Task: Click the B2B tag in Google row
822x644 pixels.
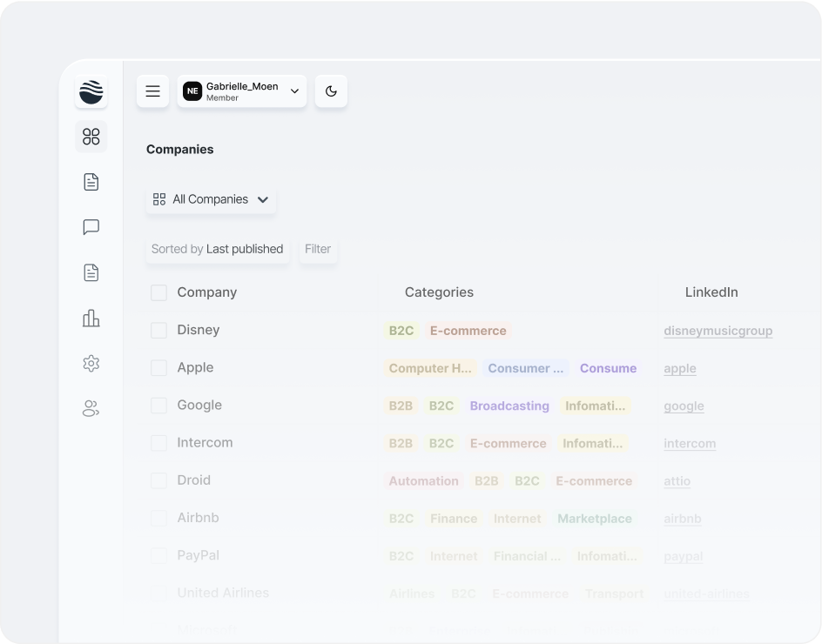Action: (x=401, y=406)
